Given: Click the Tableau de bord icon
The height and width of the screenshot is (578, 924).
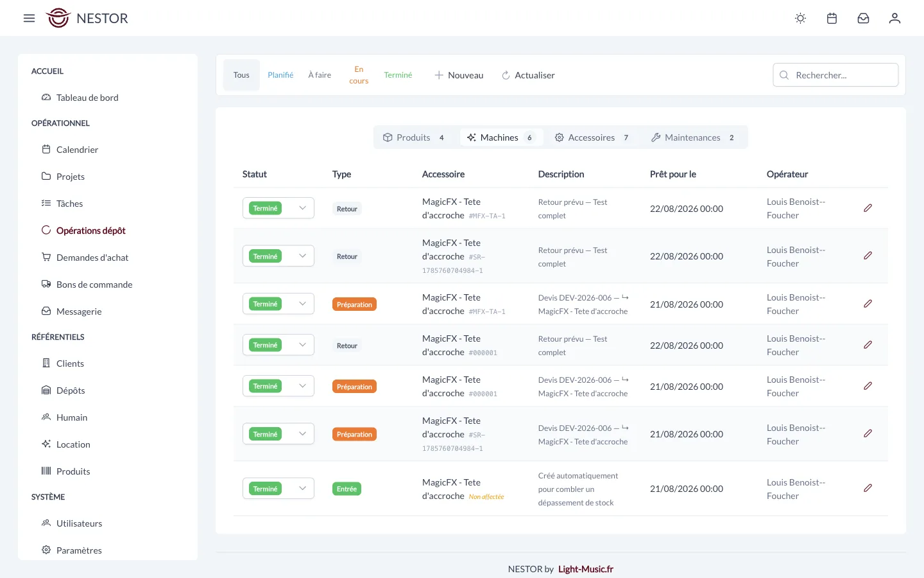Looking at the screenshot, I should (x=46, y=98).
